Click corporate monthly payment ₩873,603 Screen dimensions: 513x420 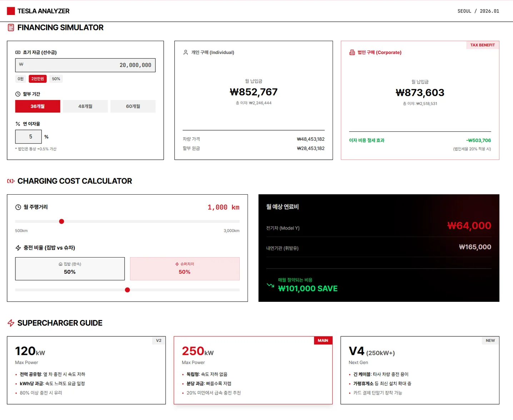tap(420, 93)
